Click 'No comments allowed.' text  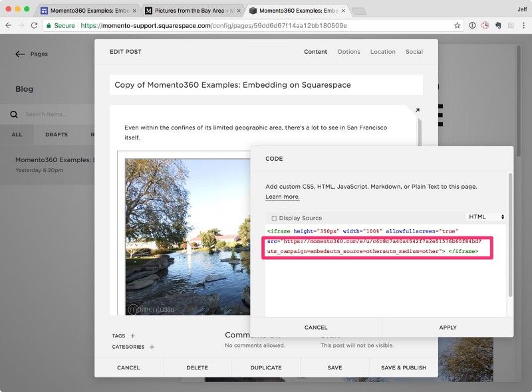pyautogui.click(x=255, y=345)
